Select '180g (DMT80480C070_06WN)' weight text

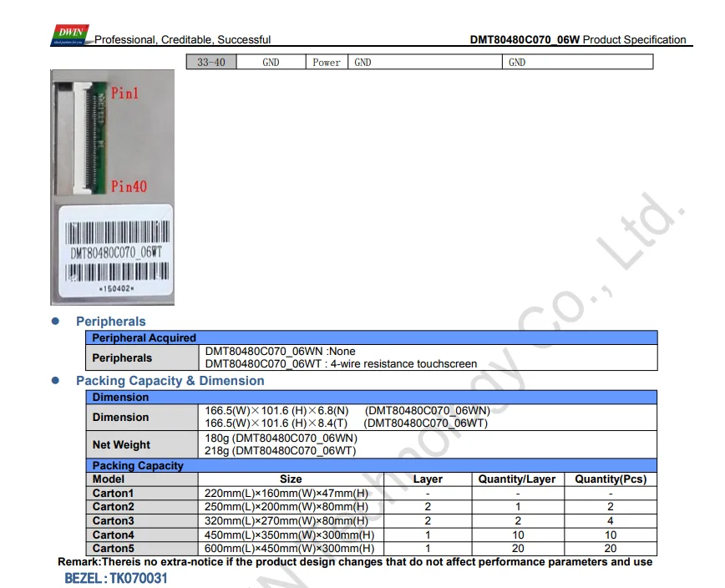(281, 438)
